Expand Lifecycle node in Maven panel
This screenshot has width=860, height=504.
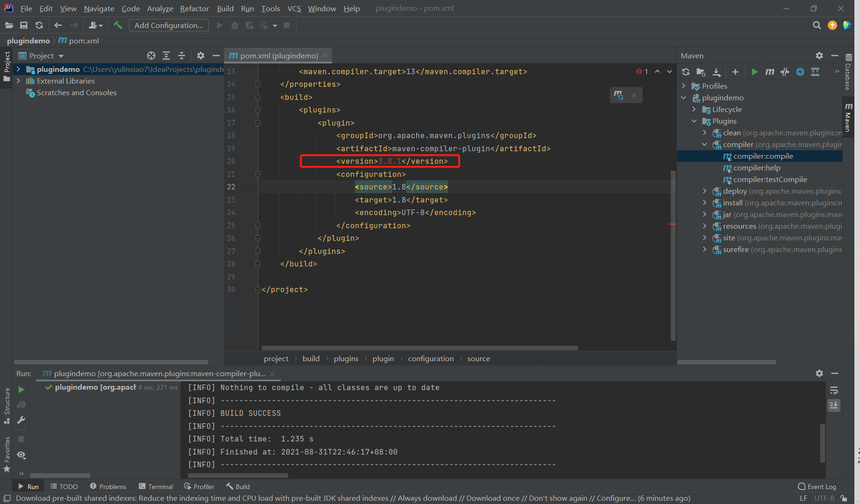[x=694, y=109]
